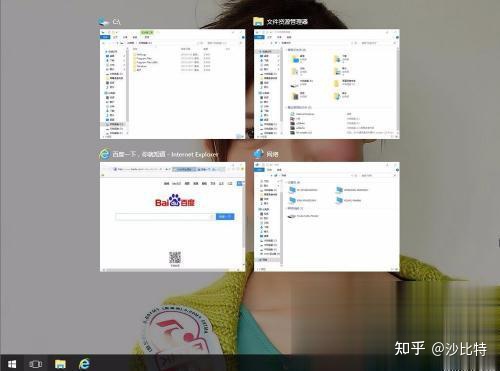Switch to the 网络 window thumbnail

point(327,217)
